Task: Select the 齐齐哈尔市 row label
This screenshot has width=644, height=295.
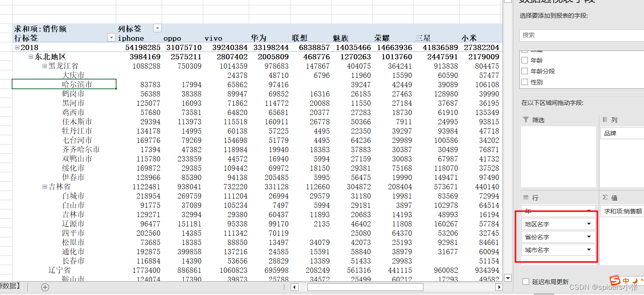Action: click(x=81, y=149)
